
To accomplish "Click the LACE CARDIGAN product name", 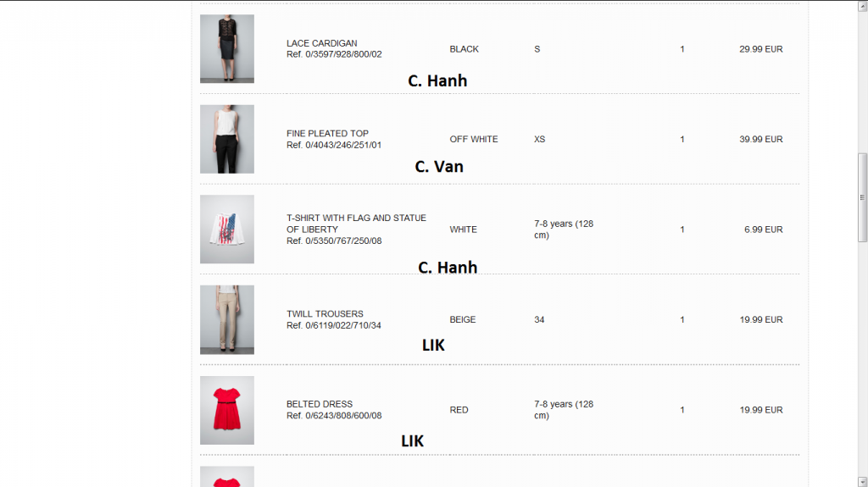I will [322, 43].
